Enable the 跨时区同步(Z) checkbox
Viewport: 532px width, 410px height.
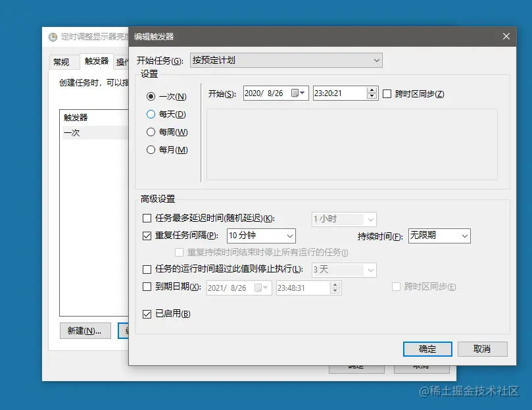coord(387,93)
